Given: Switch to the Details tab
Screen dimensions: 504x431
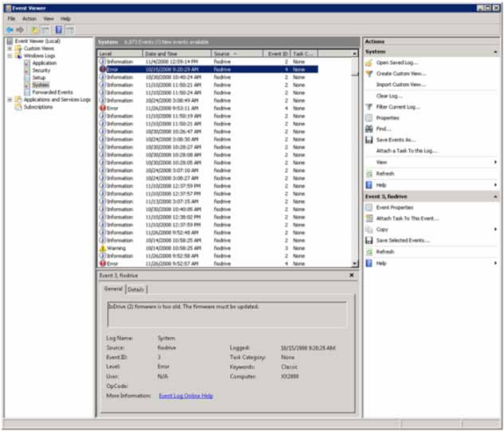Looking at the screenshot, I should (x=136, y=289).
